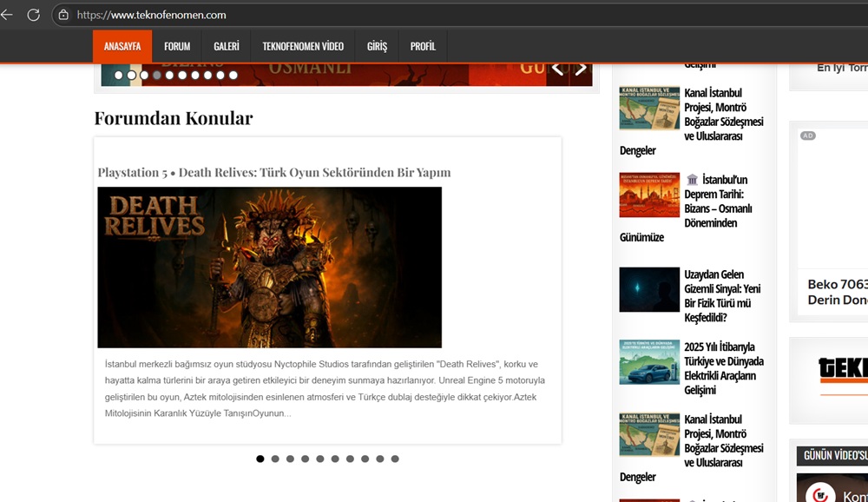Open Death Relives forum topic title
This screenshot has width=868, height=502.
point(274,172)
